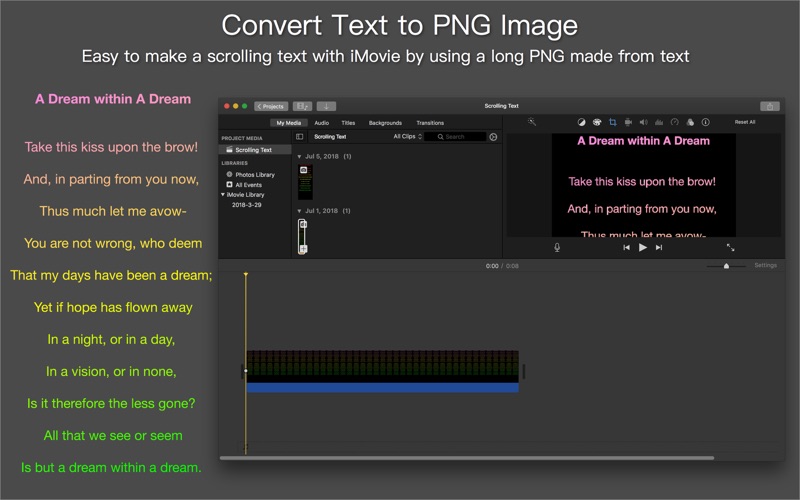This screenshot has height=500, width=800.
Task: Open the color correction palette tool
Action: [x=596, y=122]
